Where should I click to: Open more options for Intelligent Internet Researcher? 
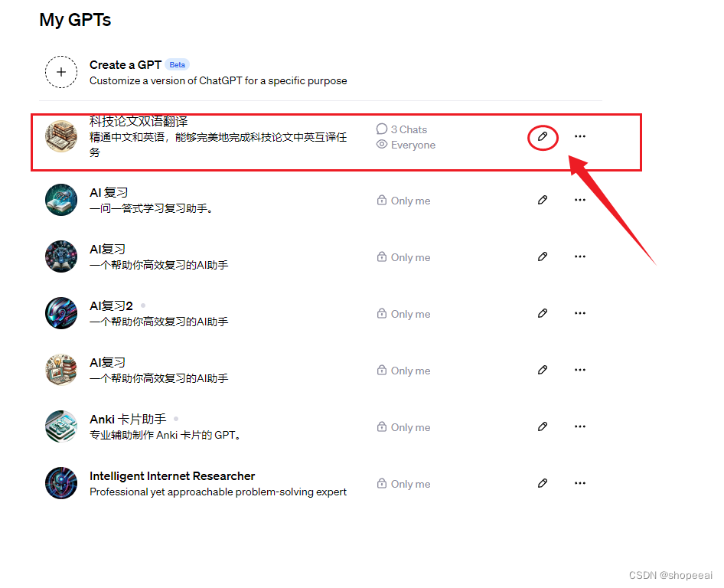[580, 483]
